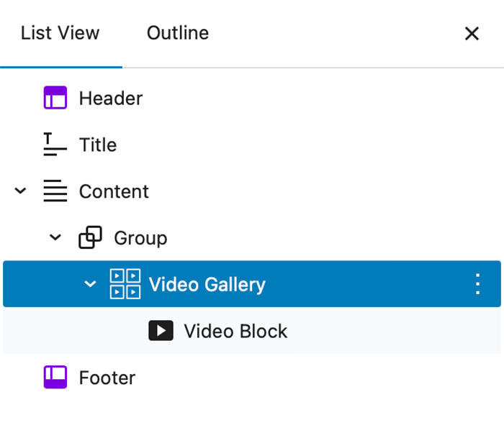Click the Title block icon
The height and width of the screenshot is (428, 504).
(55, 145)
